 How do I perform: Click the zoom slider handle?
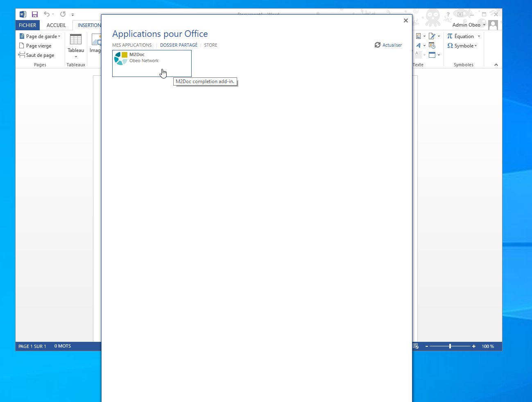[x=450, y=346]
